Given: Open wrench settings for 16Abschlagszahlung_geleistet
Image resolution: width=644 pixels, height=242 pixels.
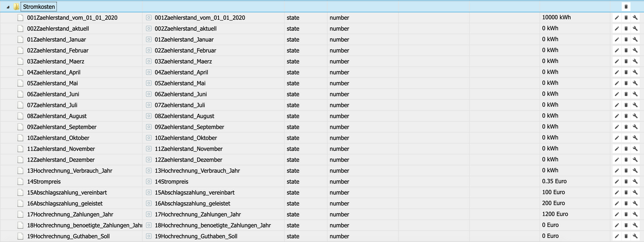Looking at the screenshot, I should (x=635, y=203).
